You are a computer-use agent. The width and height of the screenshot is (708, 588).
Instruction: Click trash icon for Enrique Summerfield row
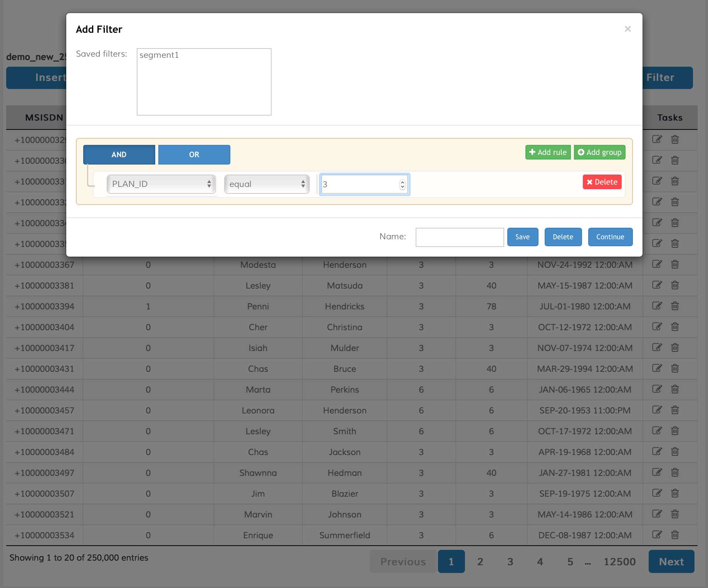pos(675,535)
